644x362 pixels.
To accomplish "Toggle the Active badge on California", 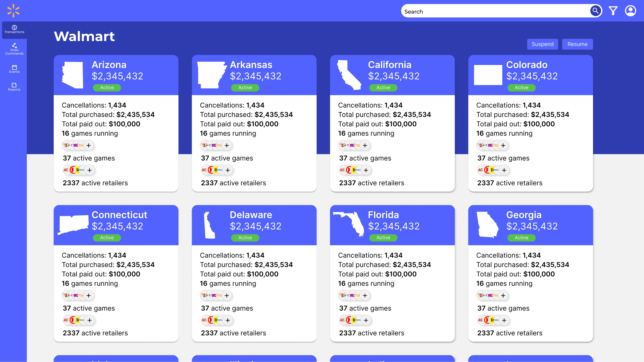I will click(x=383, y=87).
